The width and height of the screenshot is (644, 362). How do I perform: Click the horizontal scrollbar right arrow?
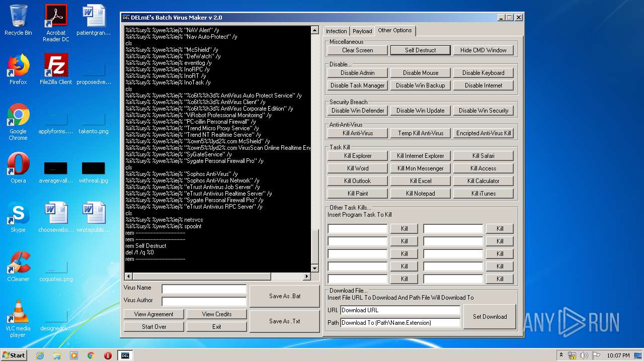(x=307, y=277)
